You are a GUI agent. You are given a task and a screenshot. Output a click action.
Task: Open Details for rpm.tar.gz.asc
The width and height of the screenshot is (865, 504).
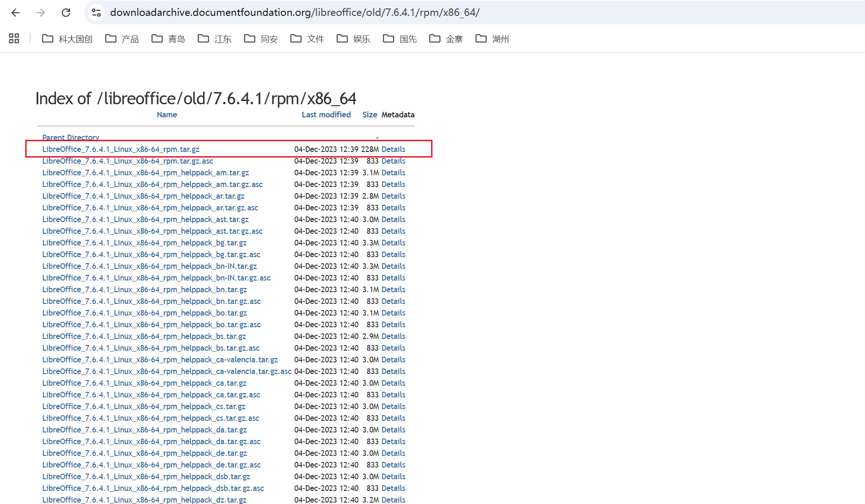pos(393,161)
